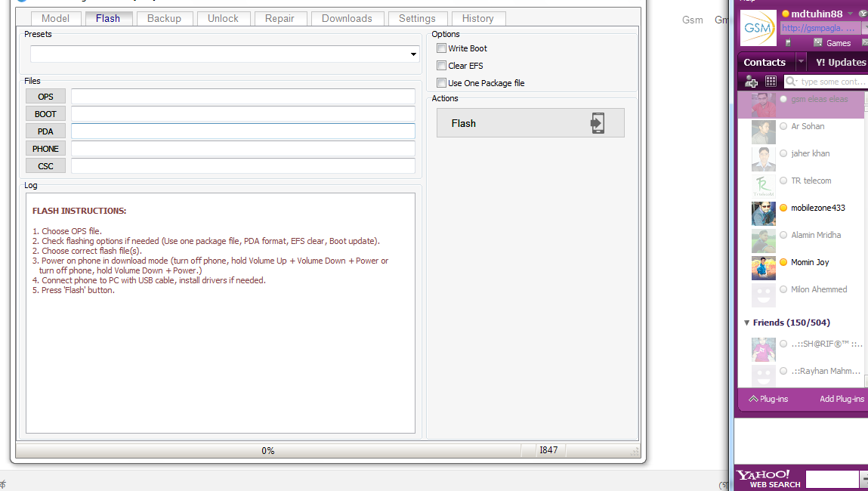Click the phone flash icon on Flash button
This screenshot has width=868, height=491.
(598, 123)
